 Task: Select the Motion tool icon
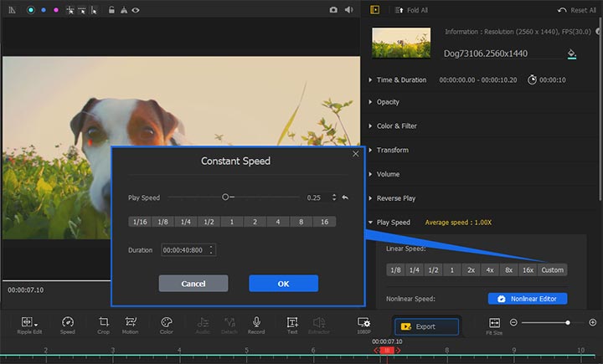pos(131,322)
